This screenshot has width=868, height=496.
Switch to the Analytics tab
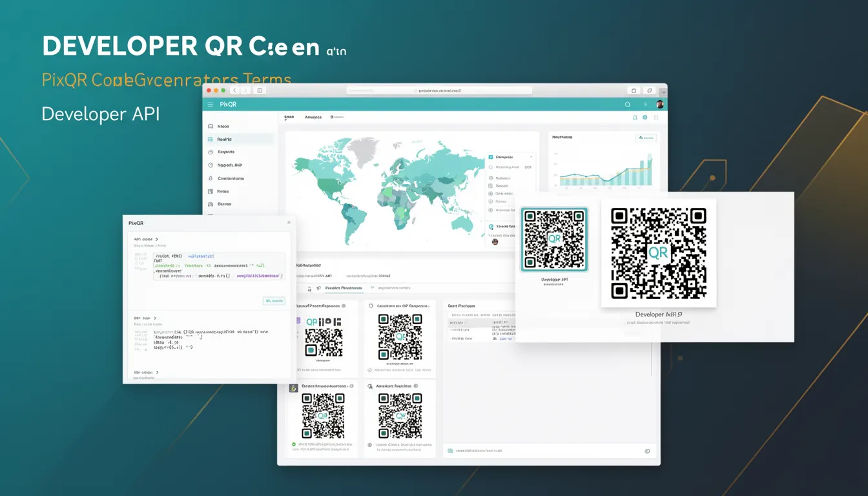tap(313, 118)
